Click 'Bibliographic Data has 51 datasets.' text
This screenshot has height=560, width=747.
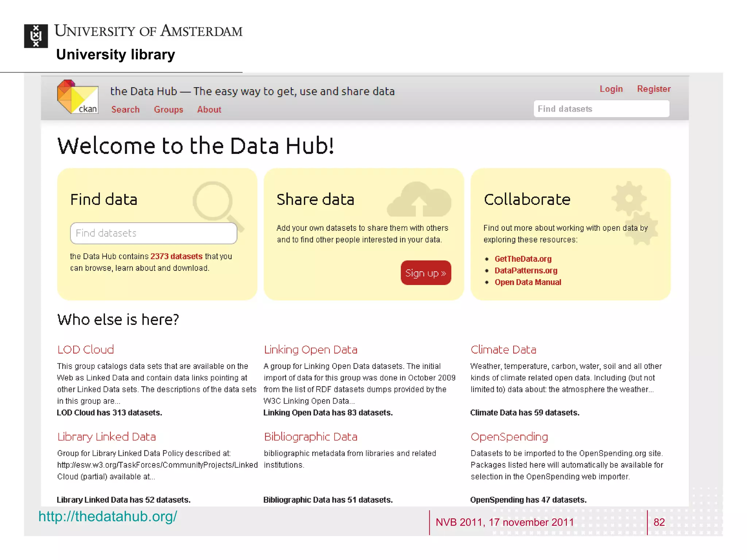(328, 500)
